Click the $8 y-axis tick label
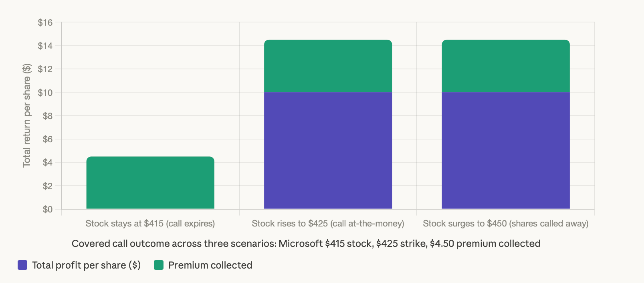Image resolution: width=644 pixels, height=283 pixels. point(48,116)
